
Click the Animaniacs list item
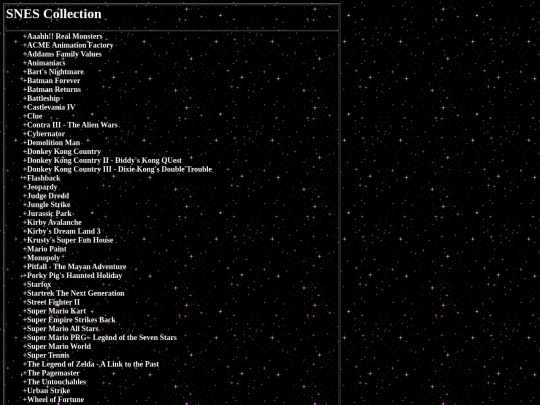(x=46, y=63)
